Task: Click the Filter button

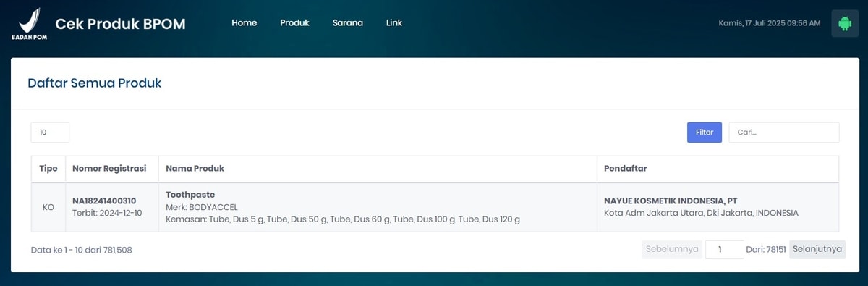Action: coord(704,133)
